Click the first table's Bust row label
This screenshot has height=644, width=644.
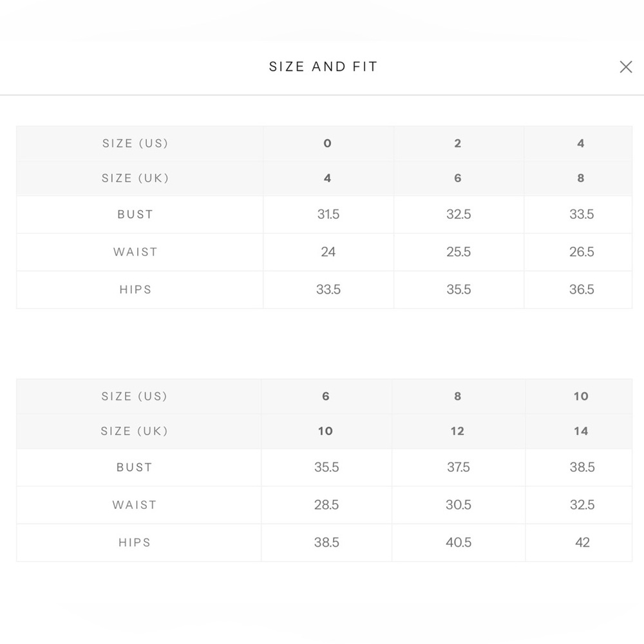pyautogui.click(x=135, y=214)
